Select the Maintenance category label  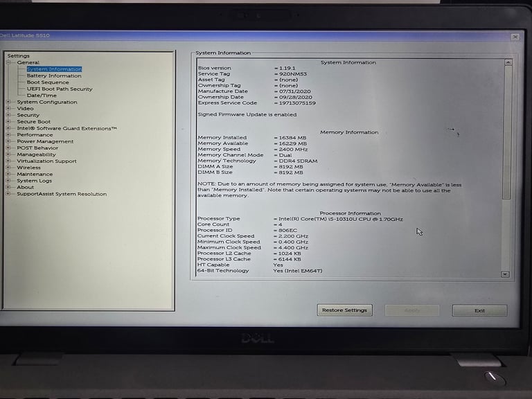(x=35, y=174)
